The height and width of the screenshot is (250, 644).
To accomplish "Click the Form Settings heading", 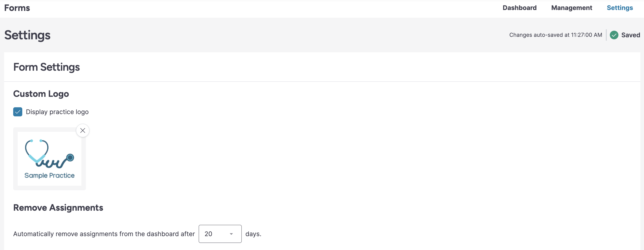I will (47, 67).
